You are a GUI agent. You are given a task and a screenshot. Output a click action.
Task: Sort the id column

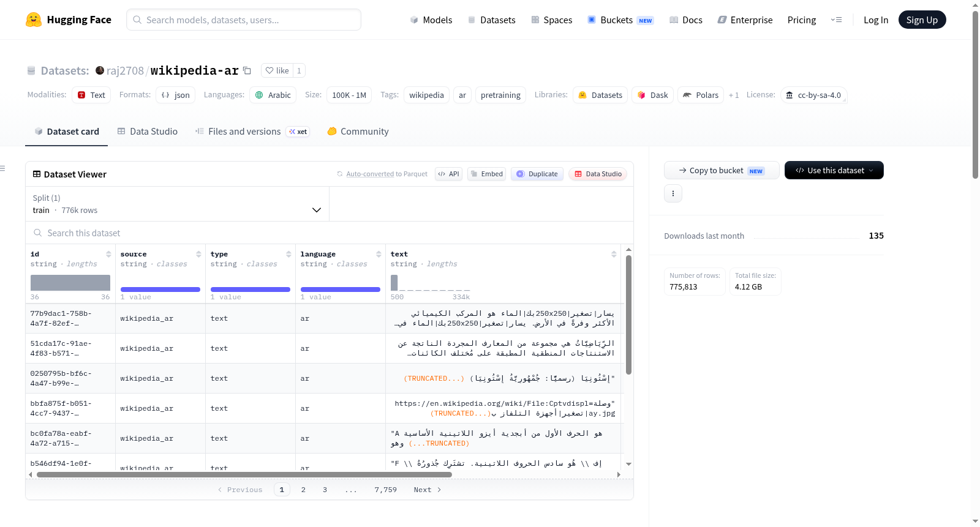[x=108, y=254]
